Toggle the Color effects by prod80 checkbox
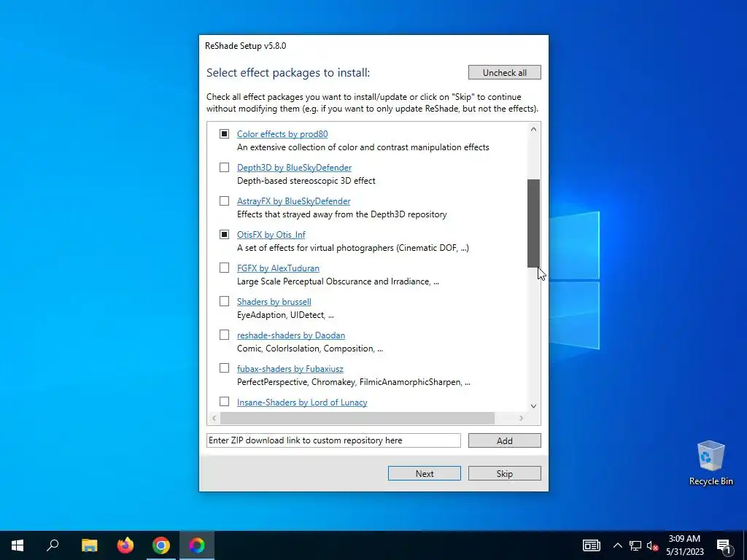 coord(224,134)
